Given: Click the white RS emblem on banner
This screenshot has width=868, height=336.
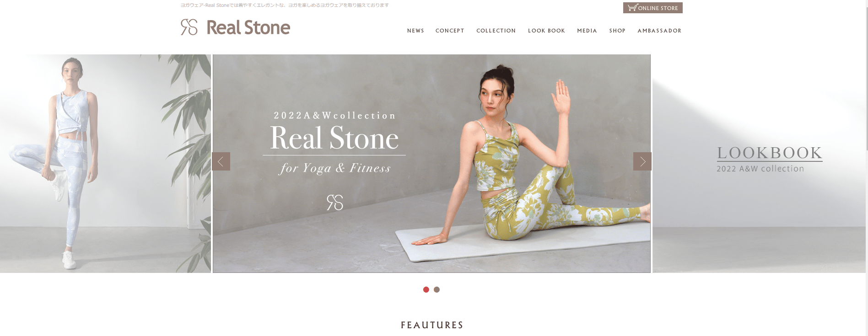Looking at the screenshot, I should coord(335,203).
